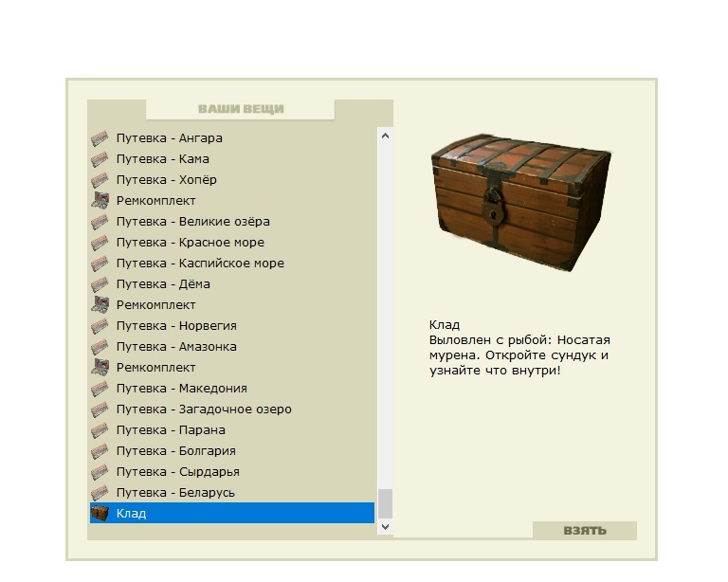Viewport: 728px width, 582px height.
Task: Click the ticket icon beside Путевка - Кама
Action: tap(100, 159)
